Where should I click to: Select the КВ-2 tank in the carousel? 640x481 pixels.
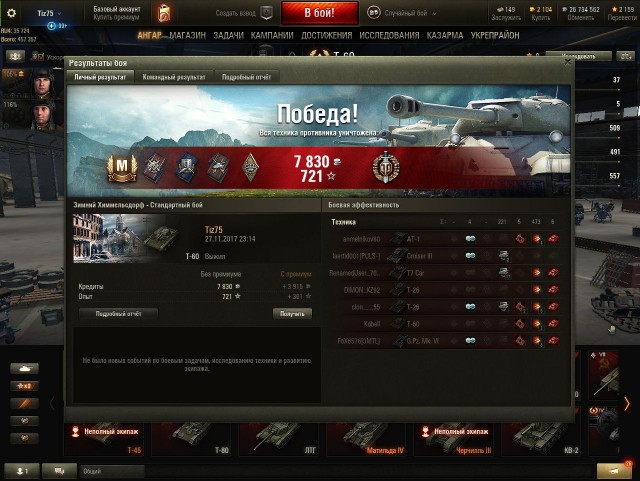click(x=540, y=439)
